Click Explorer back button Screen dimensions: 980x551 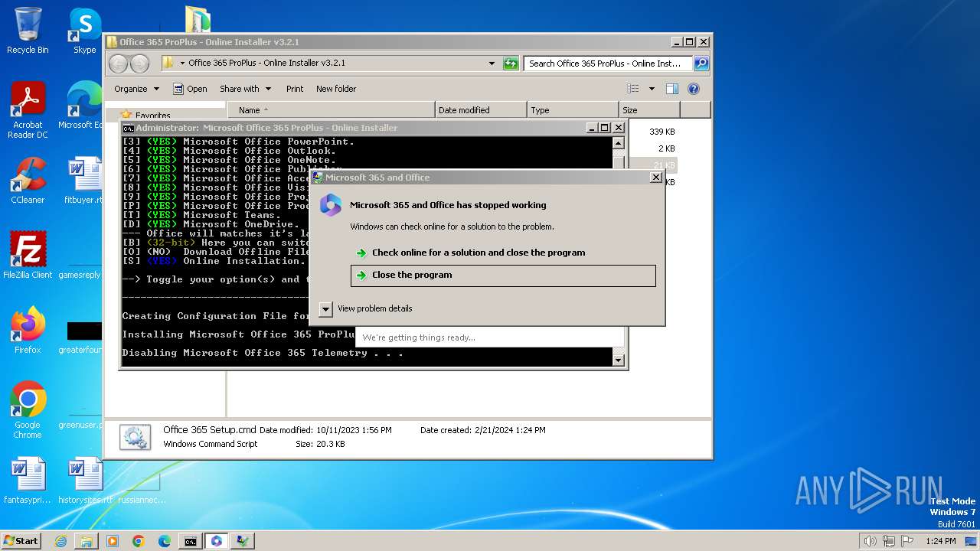point(118,64)
